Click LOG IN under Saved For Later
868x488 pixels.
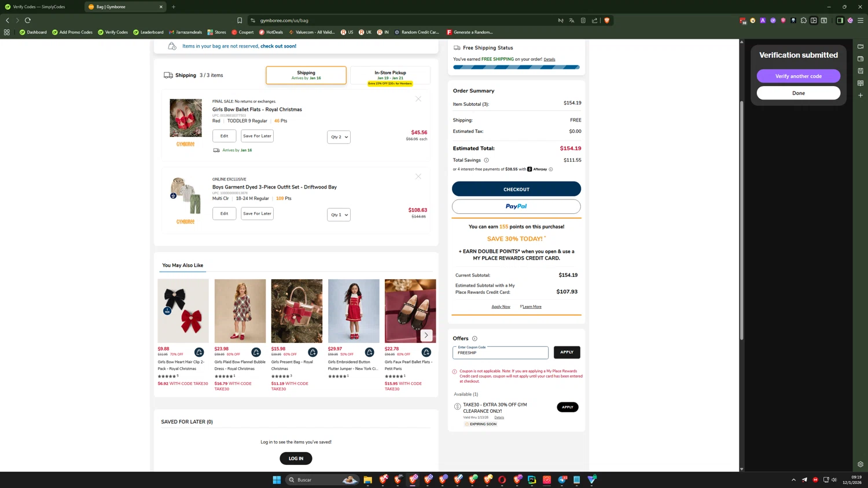pos(296,459)
